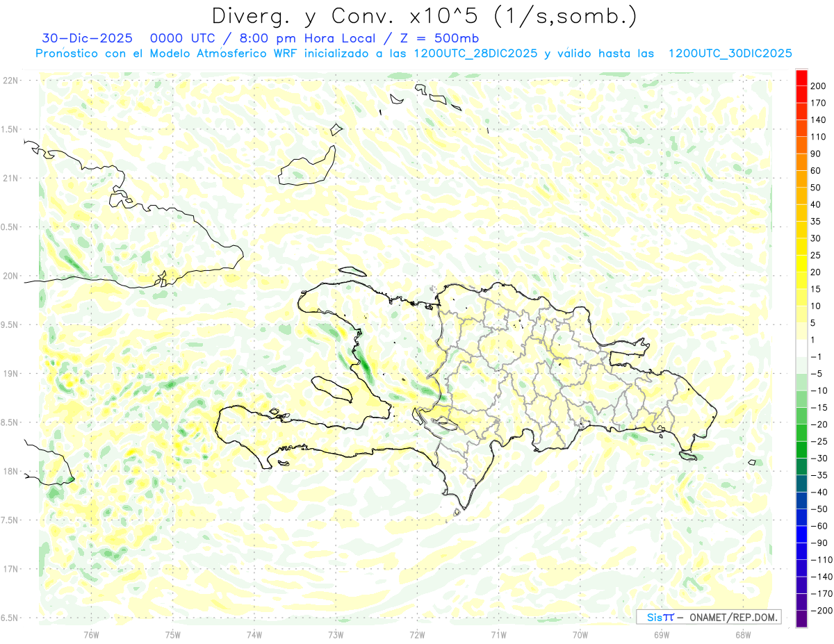Click the "1200UTC_30DIC2025" valid-until time
The image size is (834, 644).
click(x=730, y=53)
